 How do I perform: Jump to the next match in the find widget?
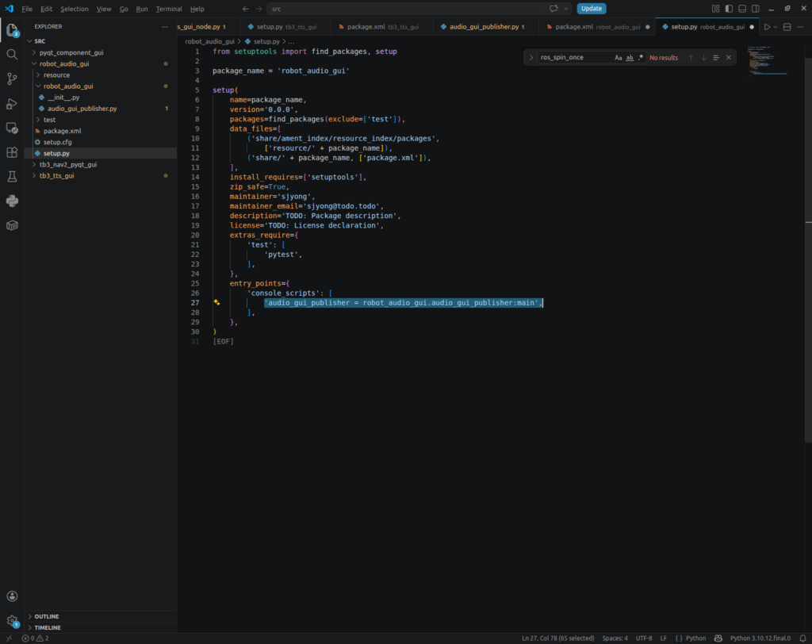703,58
